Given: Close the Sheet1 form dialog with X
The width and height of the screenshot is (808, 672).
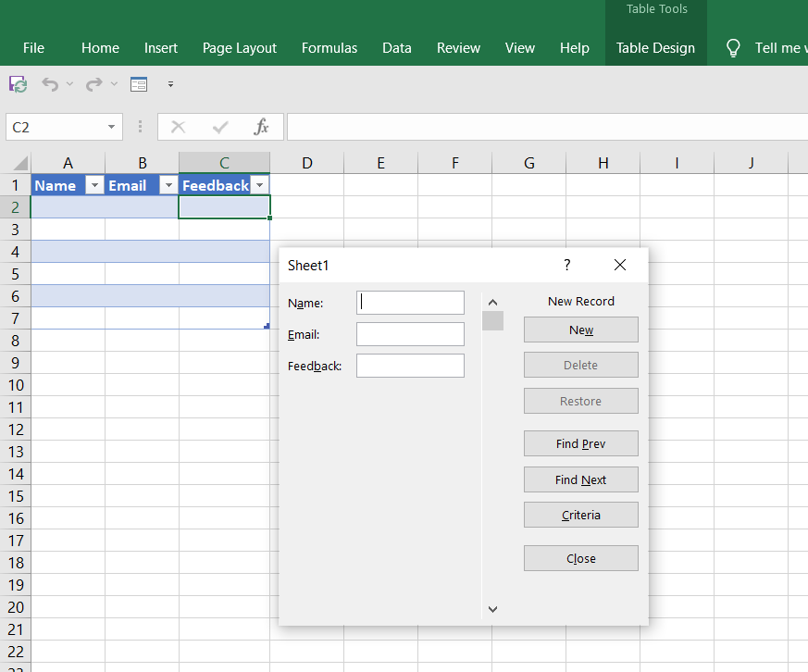Looking at the screenshot, I should coord(620,265).
